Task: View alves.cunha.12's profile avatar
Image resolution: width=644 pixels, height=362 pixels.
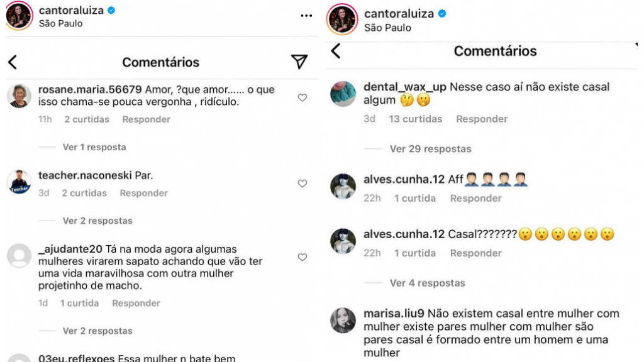Action: pyautogui.click(x=343, y=182)
